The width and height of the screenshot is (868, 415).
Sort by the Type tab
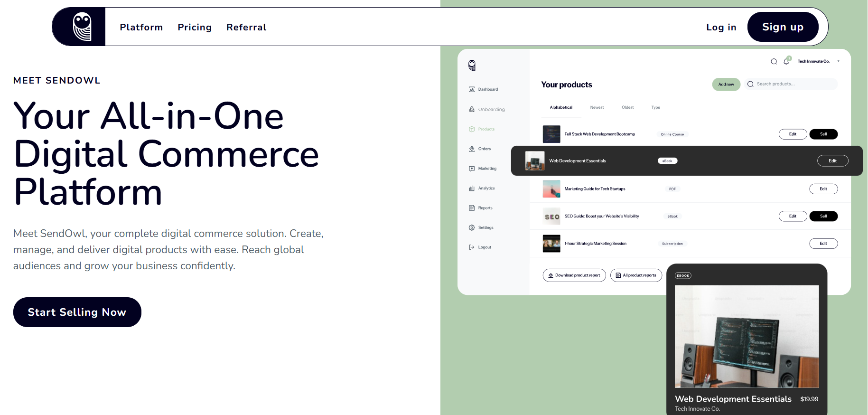(x=655, y=107)
